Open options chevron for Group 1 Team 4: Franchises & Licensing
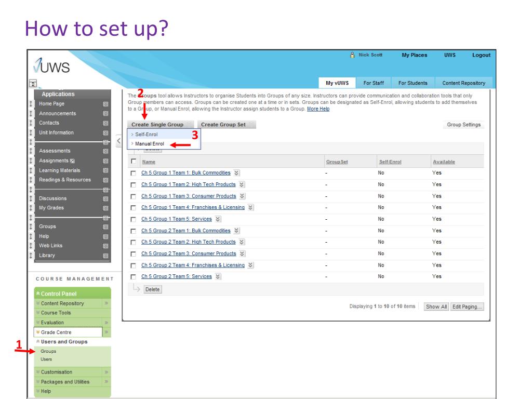532x399 pixels. click(x=250, y=207)
